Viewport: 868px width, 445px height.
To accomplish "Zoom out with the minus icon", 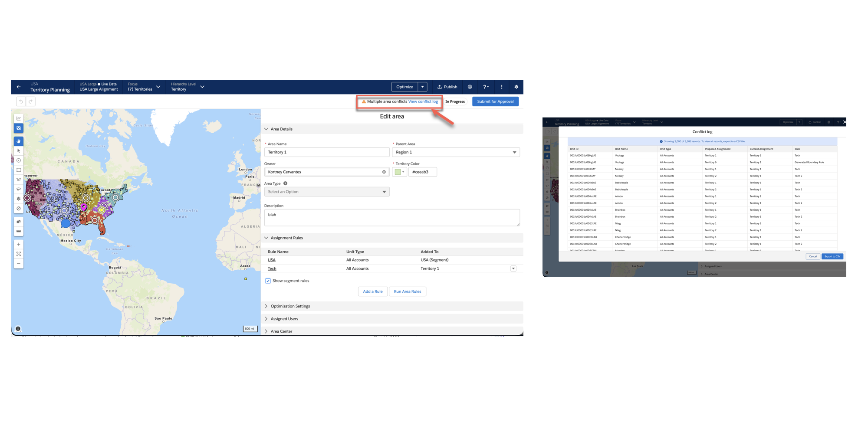I will pyautogui.click(x=19, y=264).
